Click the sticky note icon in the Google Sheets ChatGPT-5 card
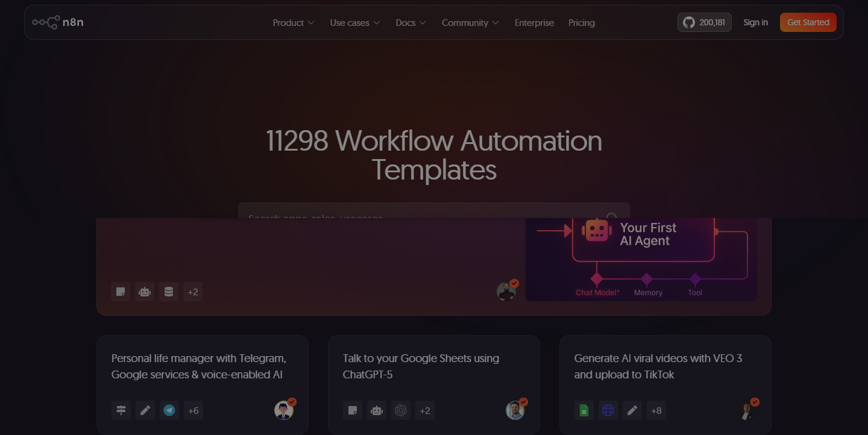 (x=353, y=410)
